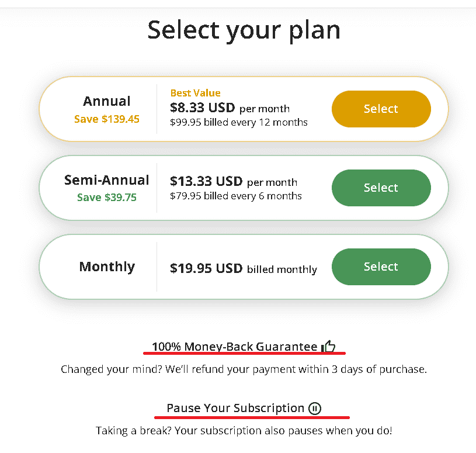Screen dimensions: 476x453
Task: Click the $99.95 billed every 12 months text
Action: coord(239,122)
